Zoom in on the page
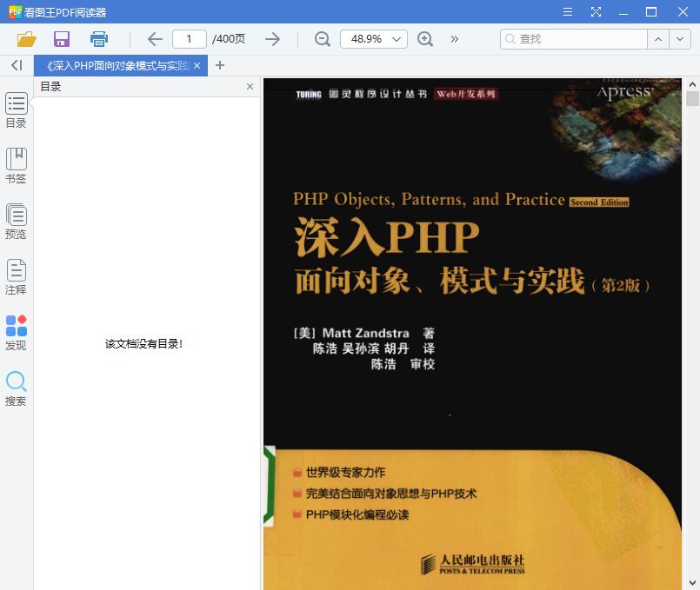The height and width of the screenshot is (590, 700). click(425, 39)
